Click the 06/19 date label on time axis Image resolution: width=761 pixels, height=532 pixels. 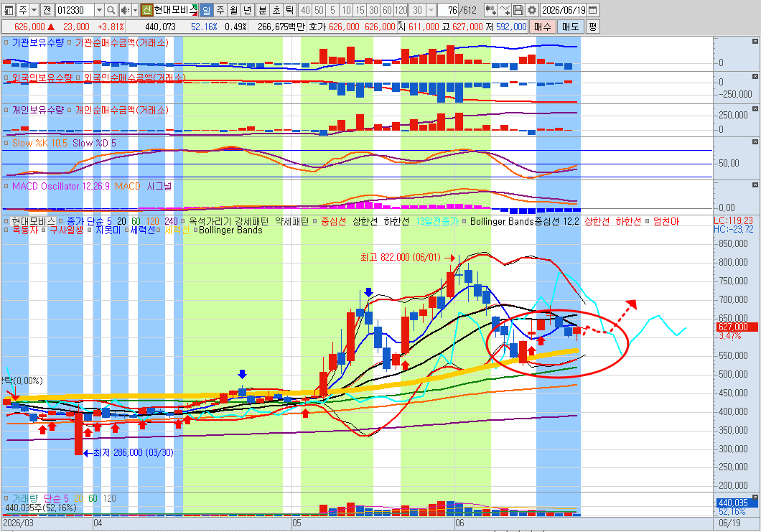[x=730, y=523]
